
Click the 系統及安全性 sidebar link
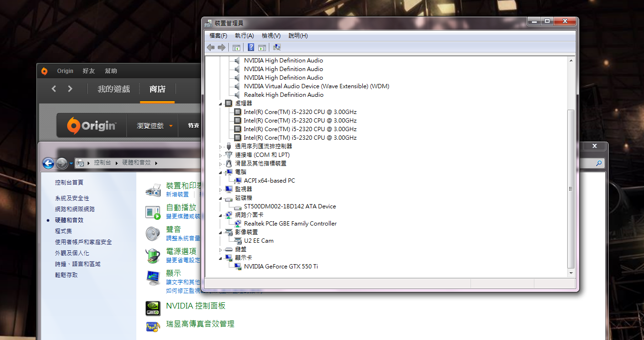(72, 198)
